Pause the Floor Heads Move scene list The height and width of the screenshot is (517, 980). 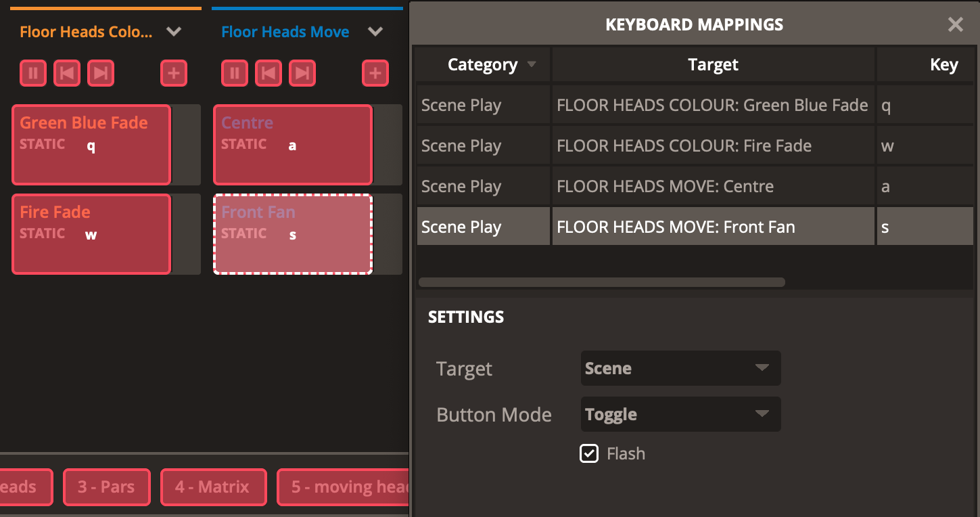click(x=235, y=73)
